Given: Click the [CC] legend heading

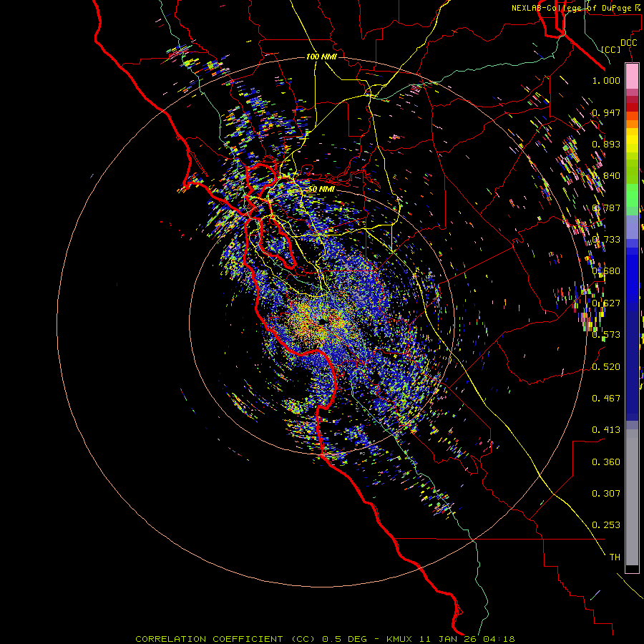Looking at the screenshot, I should click(611, 49).
